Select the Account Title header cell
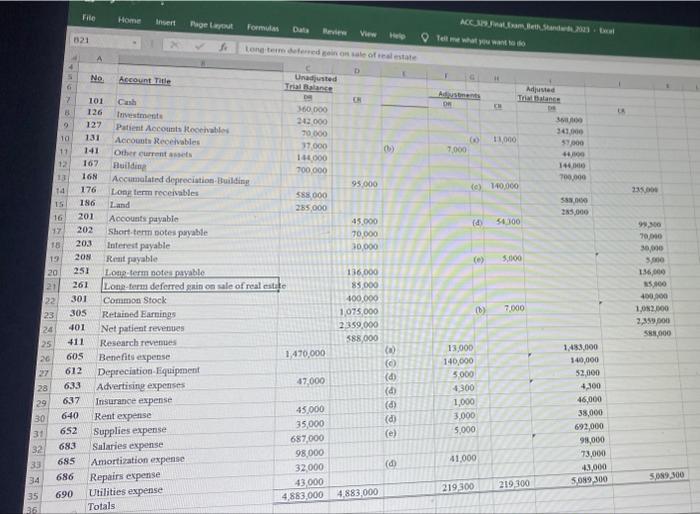The height and width of the screenshot is (514, 700). pos(145,80)
